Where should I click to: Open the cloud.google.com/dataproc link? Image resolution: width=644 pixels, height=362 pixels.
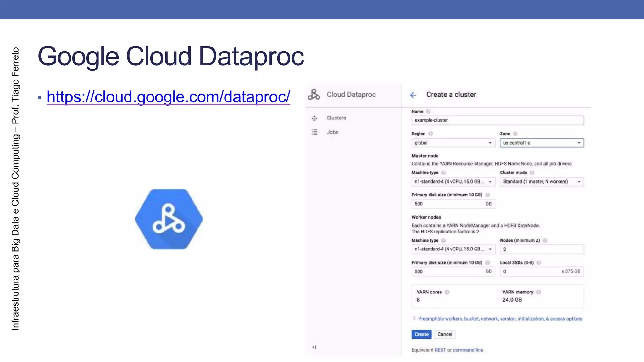(168, 97)
